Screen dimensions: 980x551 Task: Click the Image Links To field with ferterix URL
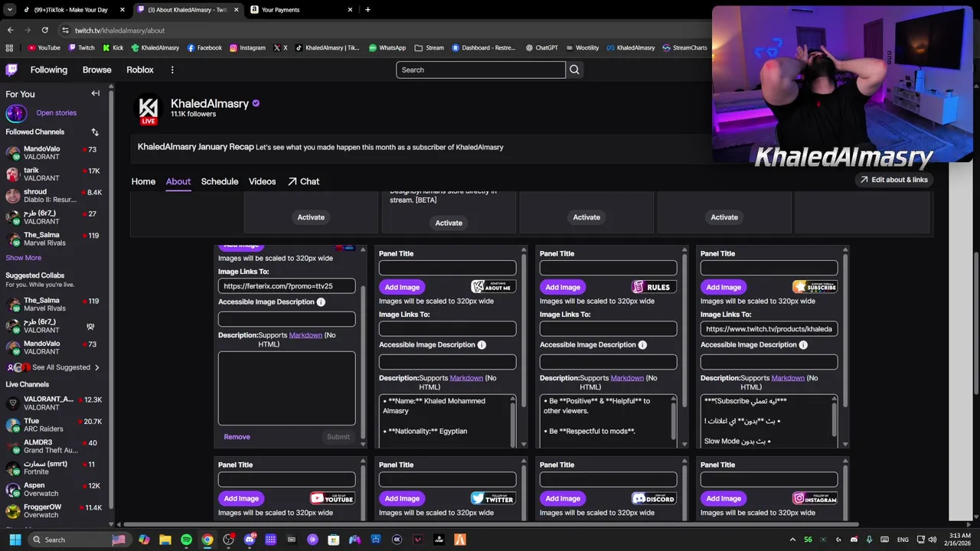pos(286,286)
